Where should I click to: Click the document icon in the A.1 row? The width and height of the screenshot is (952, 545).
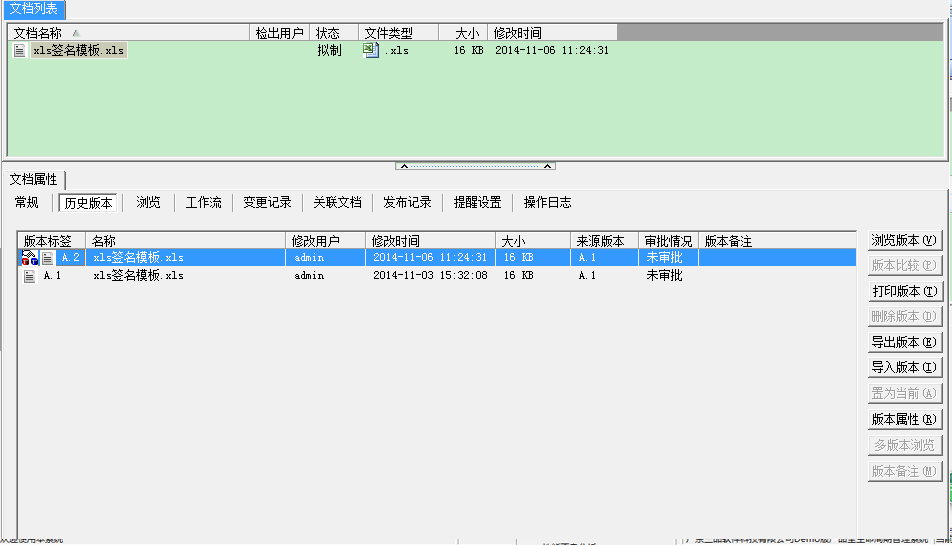coord(30,276)
